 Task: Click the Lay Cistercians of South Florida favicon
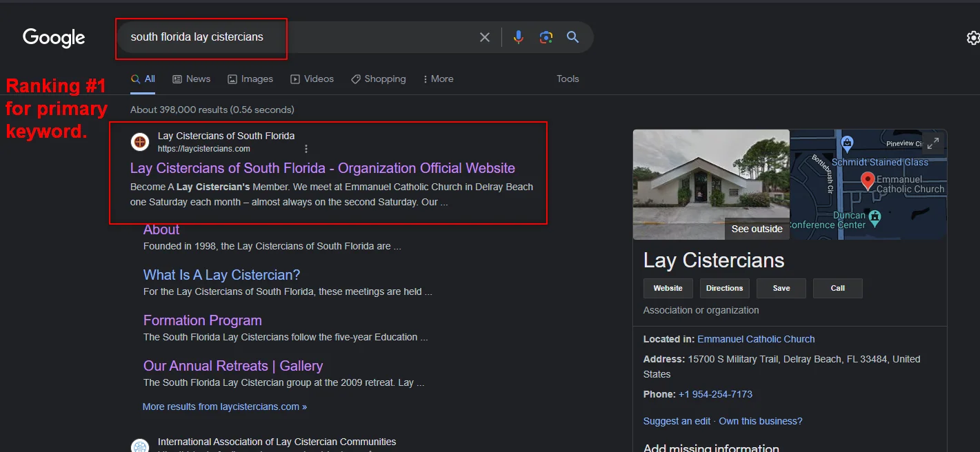pyautogui.click(x=140, y=142)
